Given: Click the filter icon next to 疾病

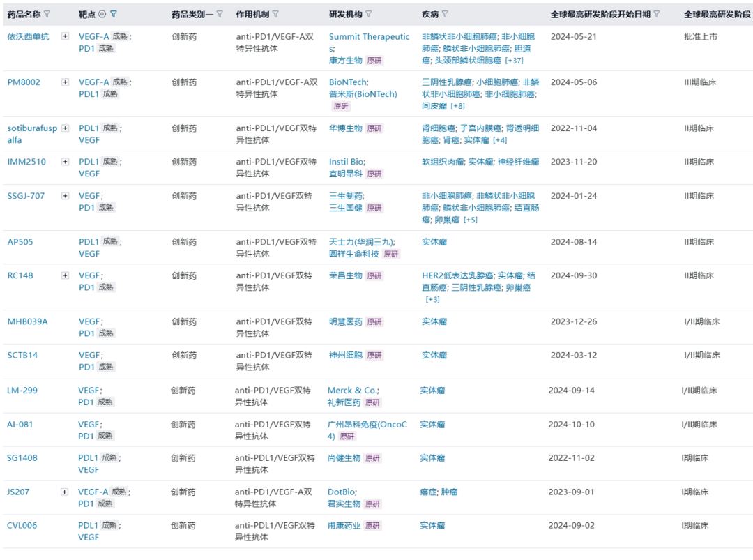Looking at the screenshot, I should click(445, 14).
